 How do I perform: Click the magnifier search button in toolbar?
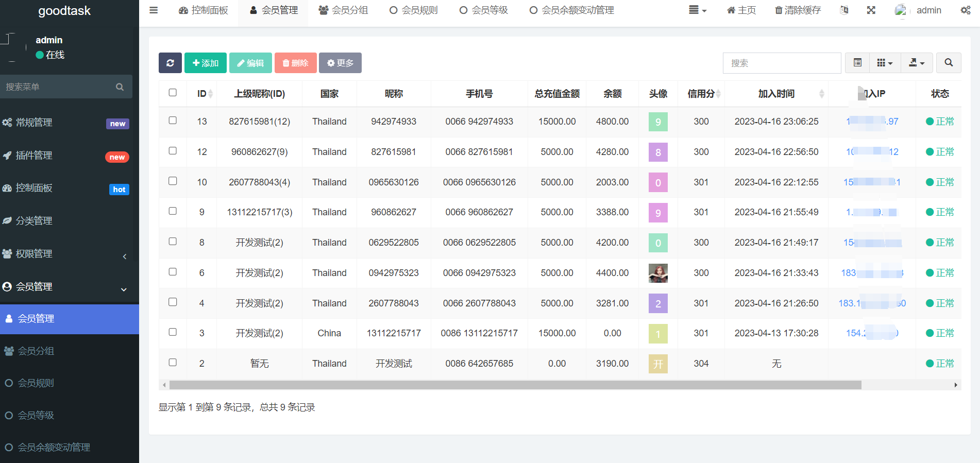(x=948, y=63)
